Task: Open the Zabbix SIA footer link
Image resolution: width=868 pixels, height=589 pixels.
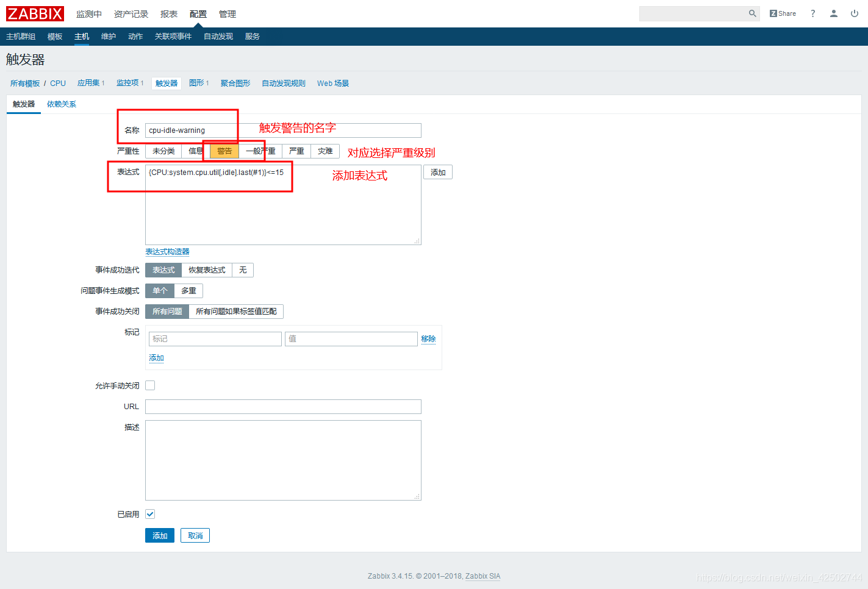Action: [482, 576]
